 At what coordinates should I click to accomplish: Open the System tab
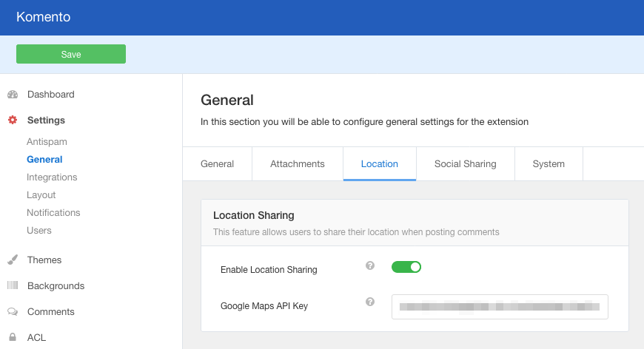click(x=549, y=163)
